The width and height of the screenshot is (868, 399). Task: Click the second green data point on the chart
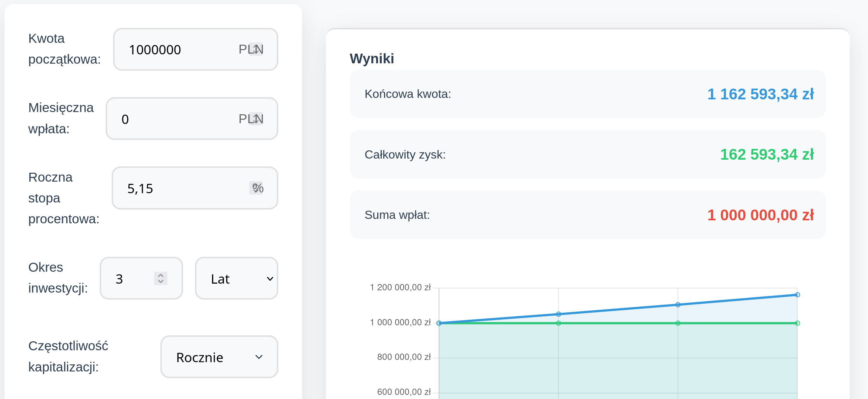pyautogui.click(x=558, y=323)
